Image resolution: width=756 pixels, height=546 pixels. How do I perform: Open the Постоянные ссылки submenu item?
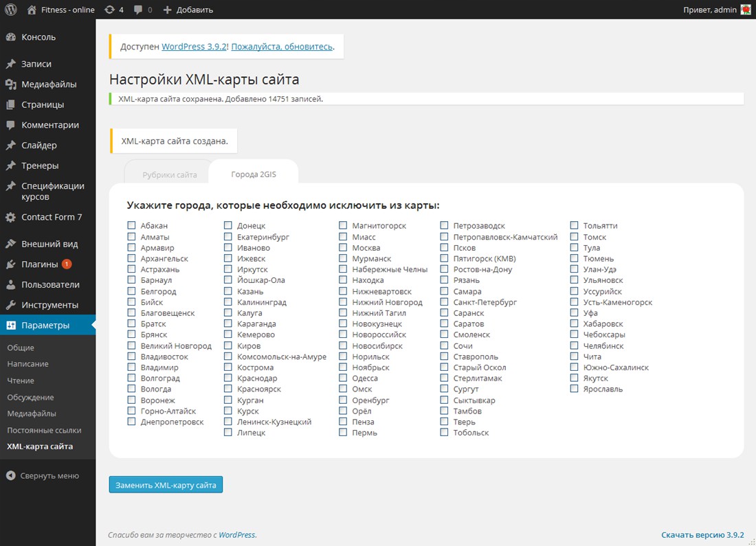pos(45,431)
